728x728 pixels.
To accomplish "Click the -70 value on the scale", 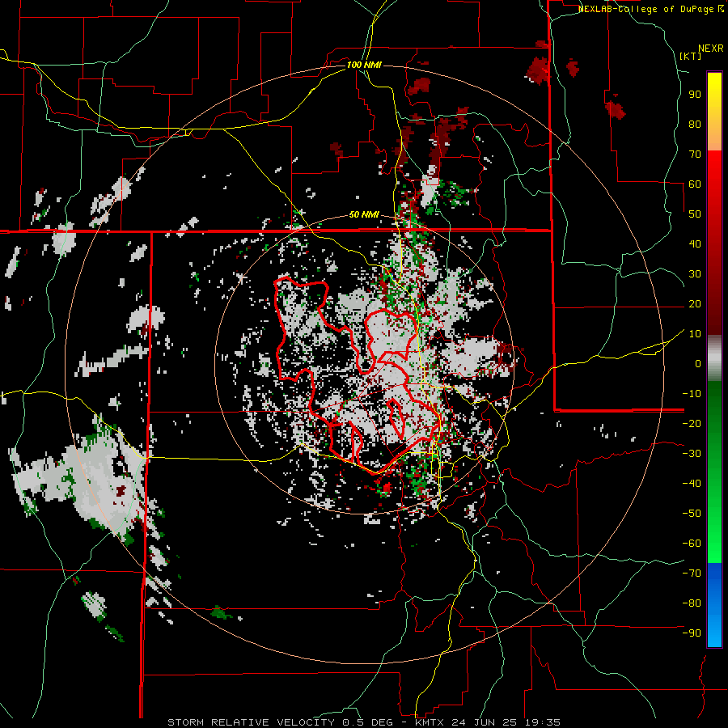I will point(692,574).
